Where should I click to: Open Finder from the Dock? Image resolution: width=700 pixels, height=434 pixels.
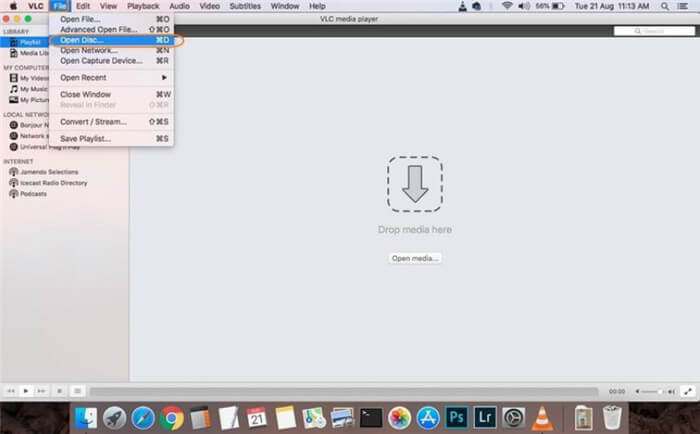click(86, 418)
